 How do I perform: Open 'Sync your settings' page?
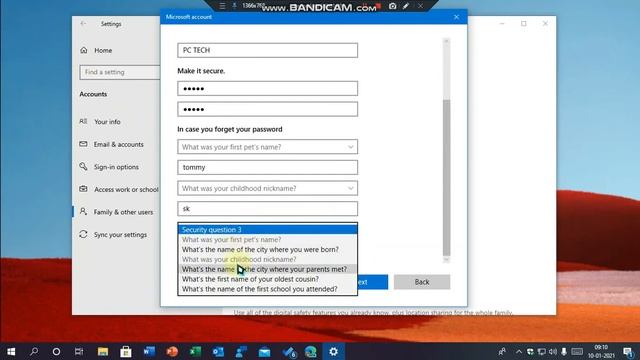click(120, 235)
